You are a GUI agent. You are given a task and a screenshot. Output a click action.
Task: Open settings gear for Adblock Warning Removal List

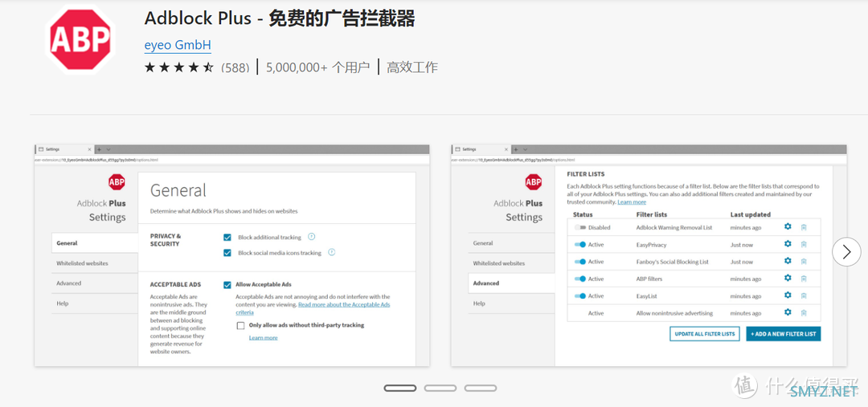pyautogui.click(x=788, y=226)
